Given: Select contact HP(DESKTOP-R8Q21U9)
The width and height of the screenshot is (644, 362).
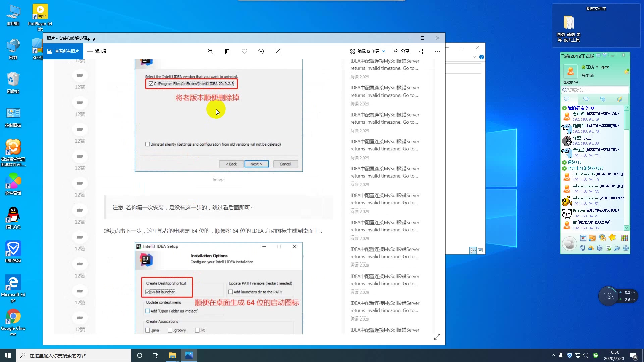Looking at the screenshot, I should [592, 225].
